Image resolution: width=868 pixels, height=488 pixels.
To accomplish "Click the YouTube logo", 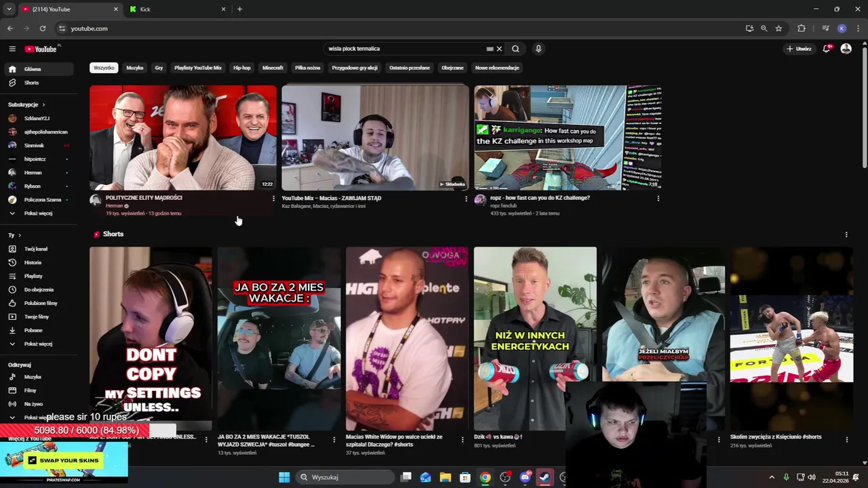I will (41, 49).
